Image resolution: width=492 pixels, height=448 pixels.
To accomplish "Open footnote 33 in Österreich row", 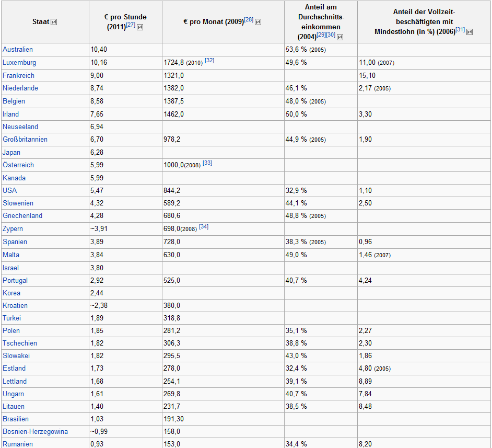I will coord(207,163).
